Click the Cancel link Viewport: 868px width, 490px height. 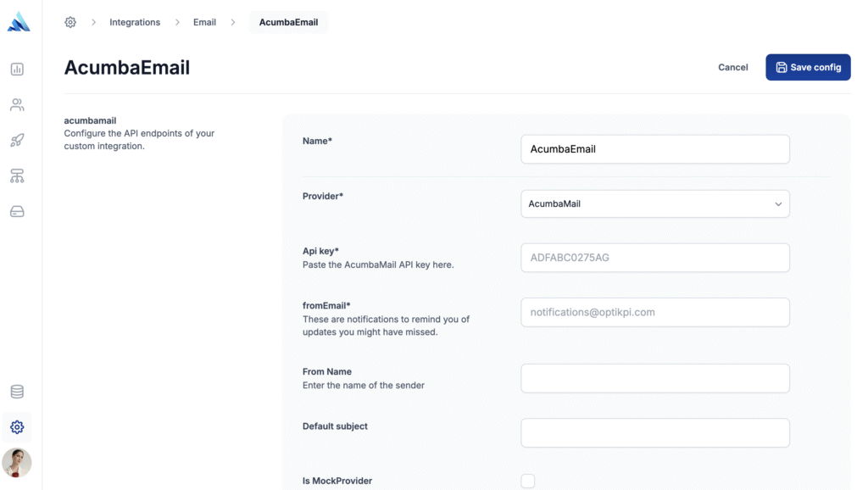tap(733, 67)
